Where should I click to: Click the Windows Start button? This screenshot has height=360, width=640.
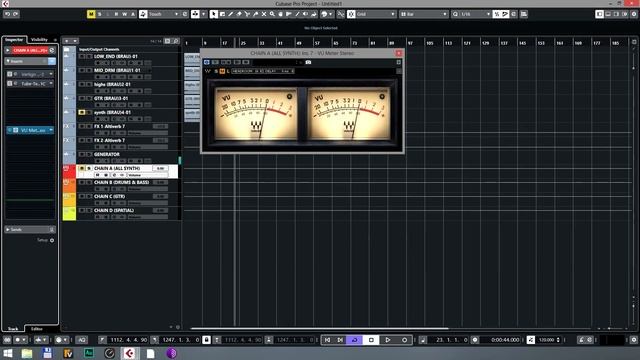point(8,353)
